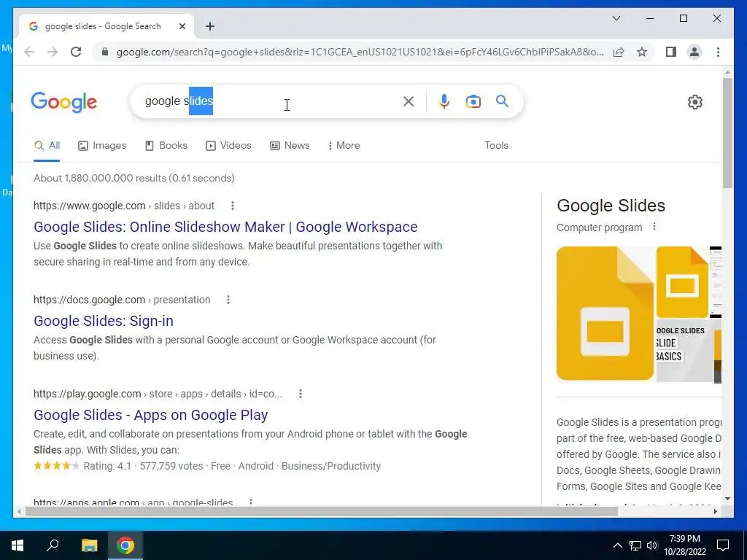Click the https://www.google.com slides about URL
747x560 pixels.
(x=124, y=206)
